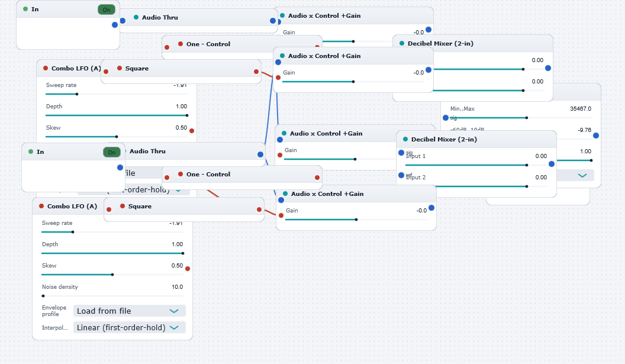Open the Envelope profile Load from file dropdown

point(129,311)
